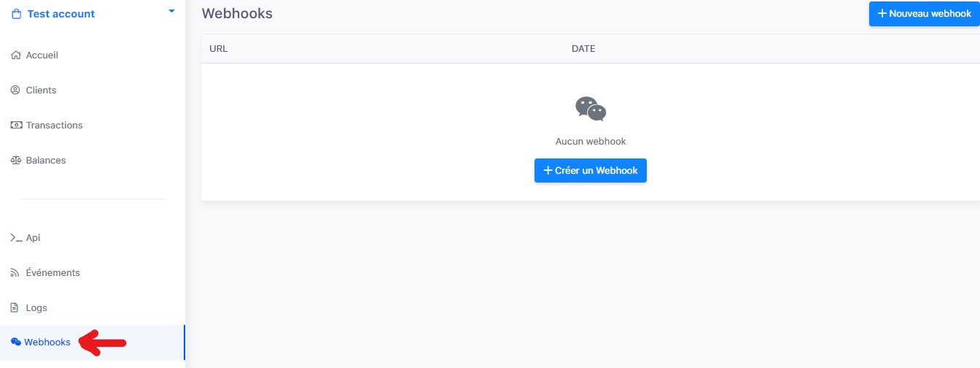980x368 pixels.
Task: Open the Logs page
Action: [36, 308]
